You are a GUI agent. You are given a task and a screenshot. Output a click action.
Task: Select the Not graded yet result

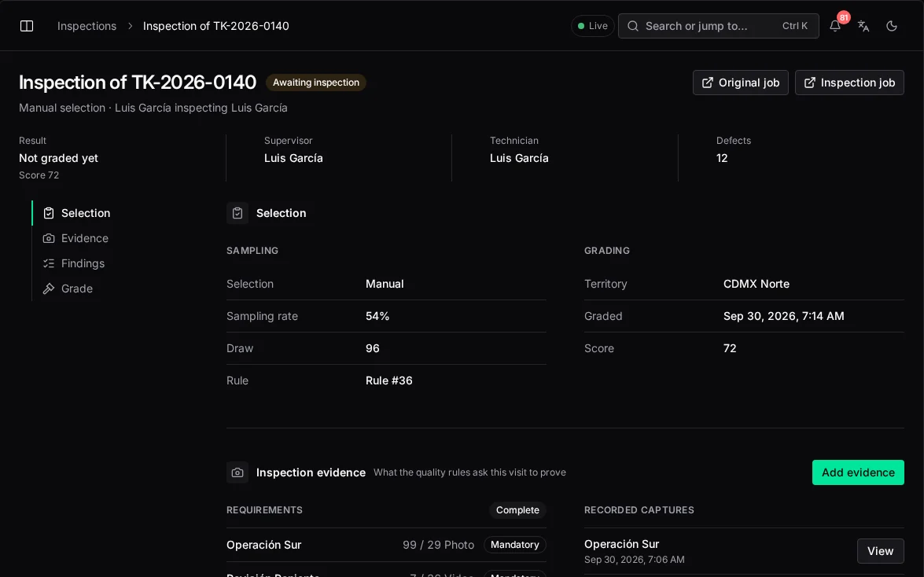[x=58, y=158]
